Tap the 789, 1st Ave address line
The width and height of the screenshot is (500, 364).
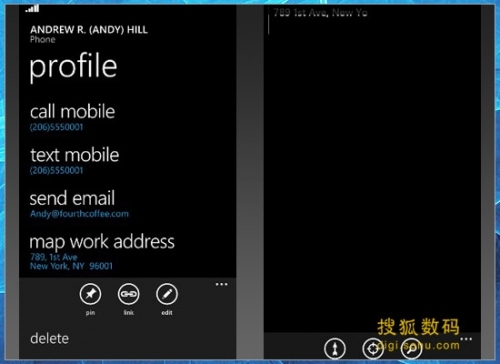54,257
